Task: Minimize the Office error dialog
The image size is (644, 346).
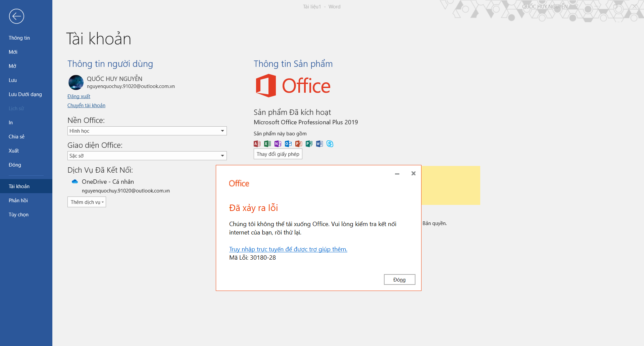Action: (x=397, y=174)
